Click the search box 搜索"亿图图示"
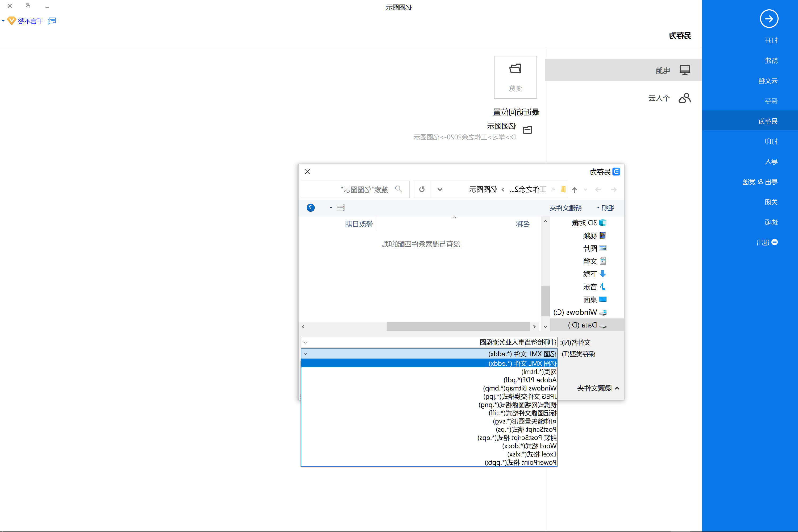Viewport: 798px width, 532px height. click(x=355, y=189)
